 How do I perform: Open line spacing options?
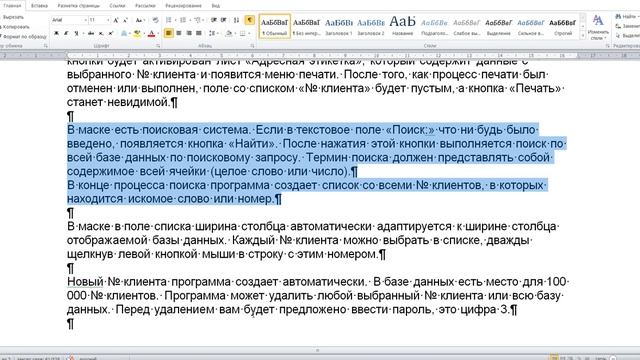point(212,33)
